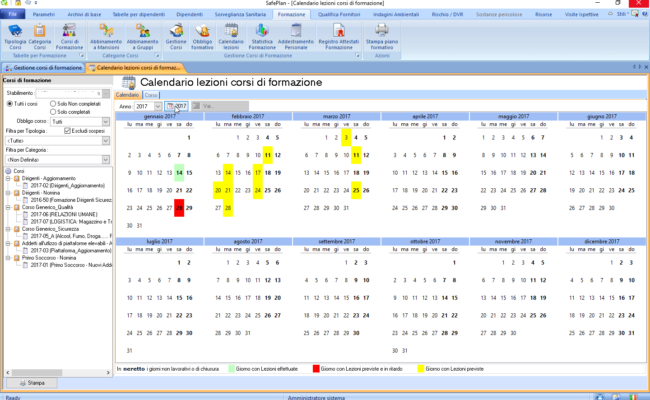Switch to Gestione corsi di formazione document tab
This screenshot has width=650, height=400.
pos(44,68)
